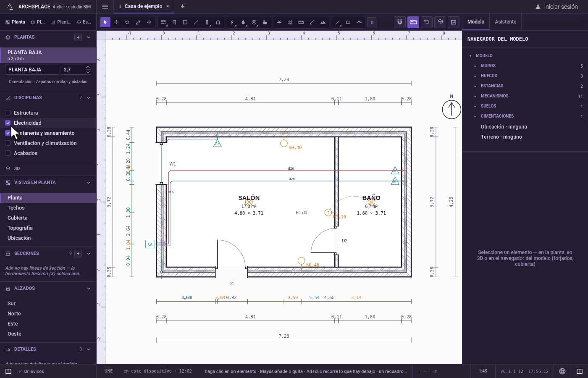Enable Ventilación y climatización checkbox
Screen dimensions: 588x378
8,143
